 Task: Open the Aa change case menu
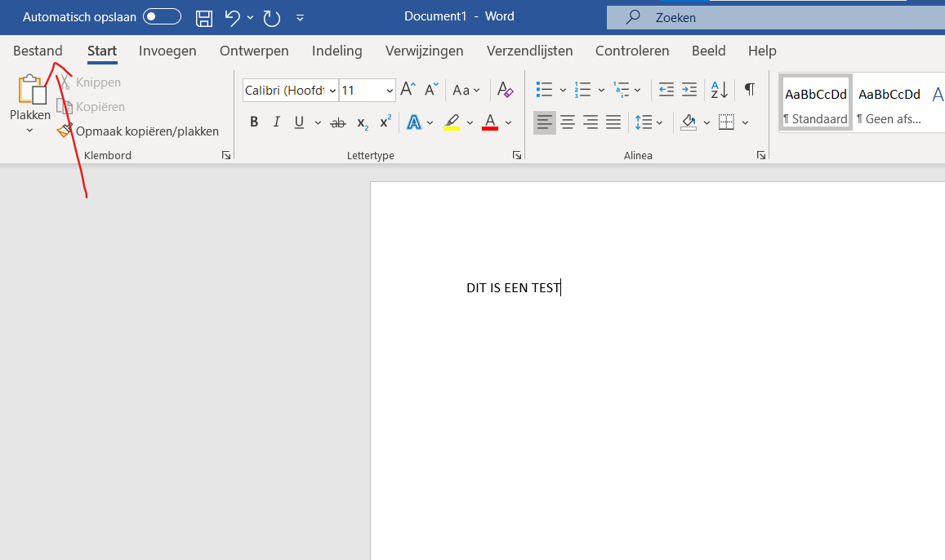(x=466, y=90)
